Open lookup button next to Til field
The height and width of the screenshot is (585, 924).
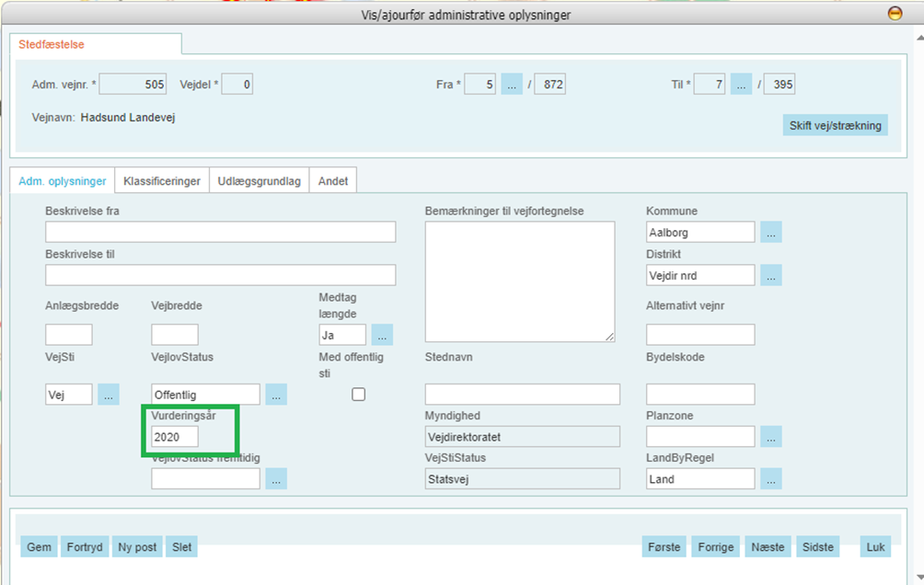[742, 85]
